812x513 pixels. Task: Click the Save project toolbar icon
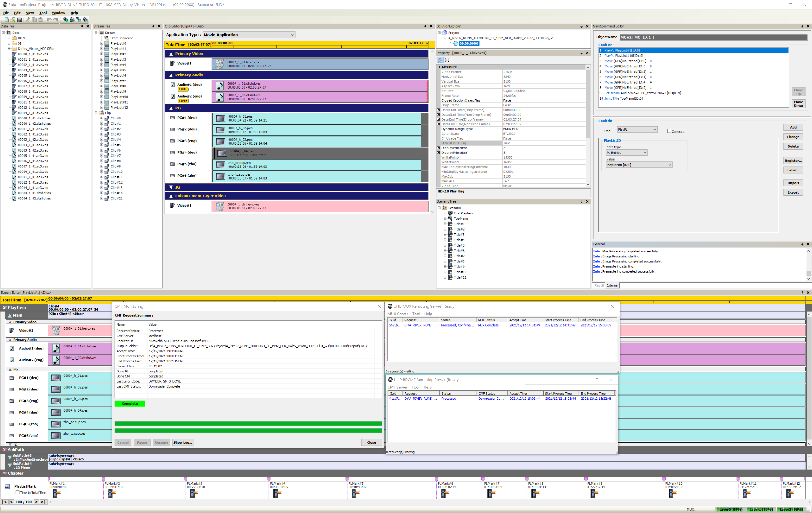(x=19, y=20)
